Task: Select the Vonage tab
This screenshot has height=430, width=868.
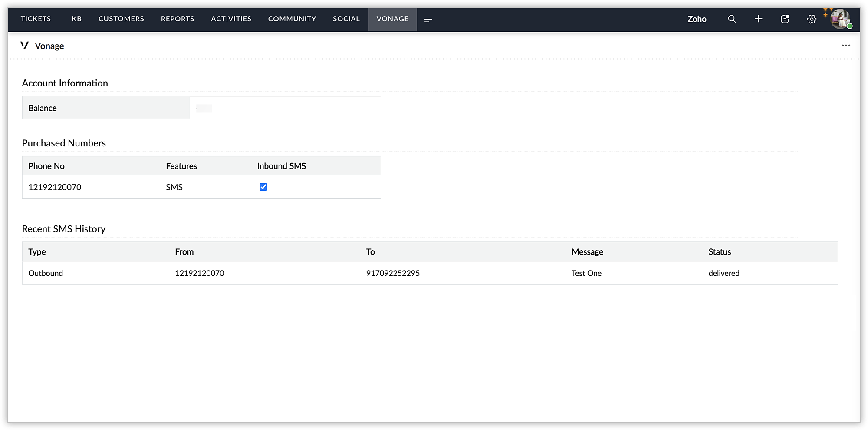Action: [392, 19]
